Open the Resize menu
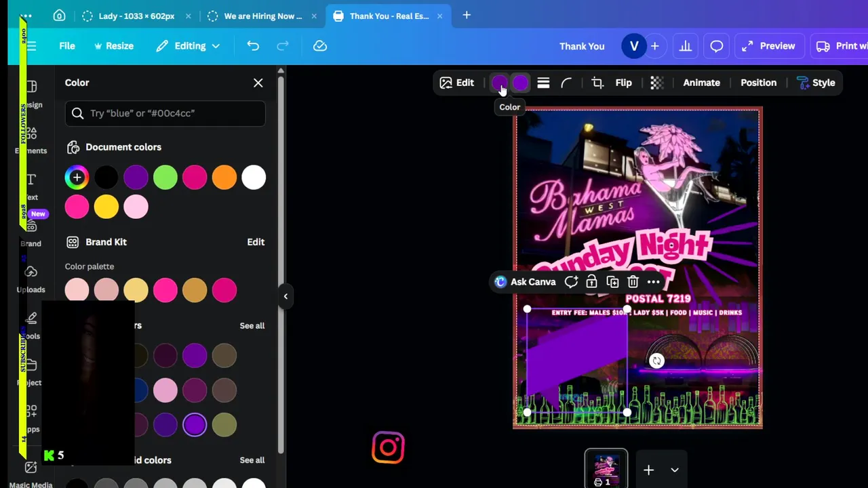868x488 pixels. (114, 46)
